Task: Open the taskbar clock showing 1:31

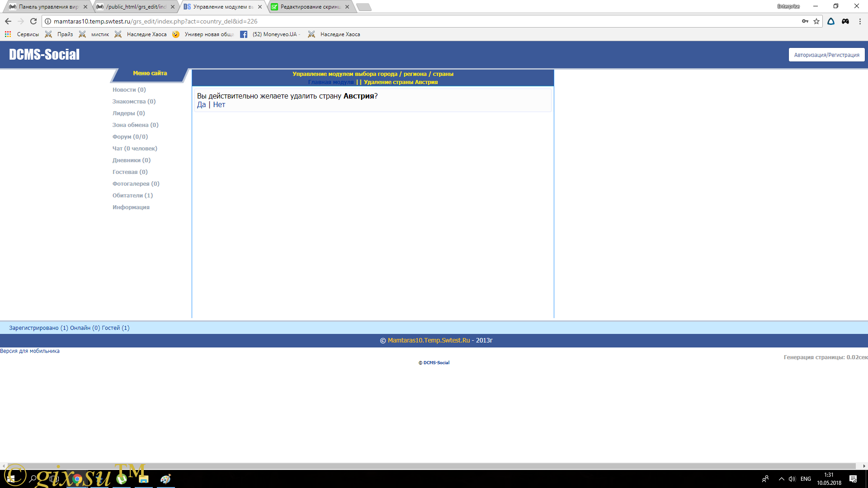Action: click(829, 479)
